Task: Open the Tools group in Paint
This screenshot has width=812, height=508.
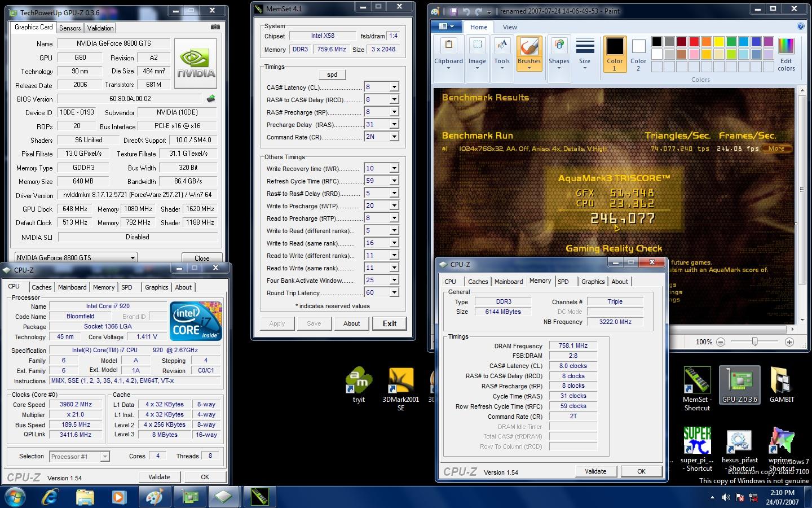Action: (502, 53)
